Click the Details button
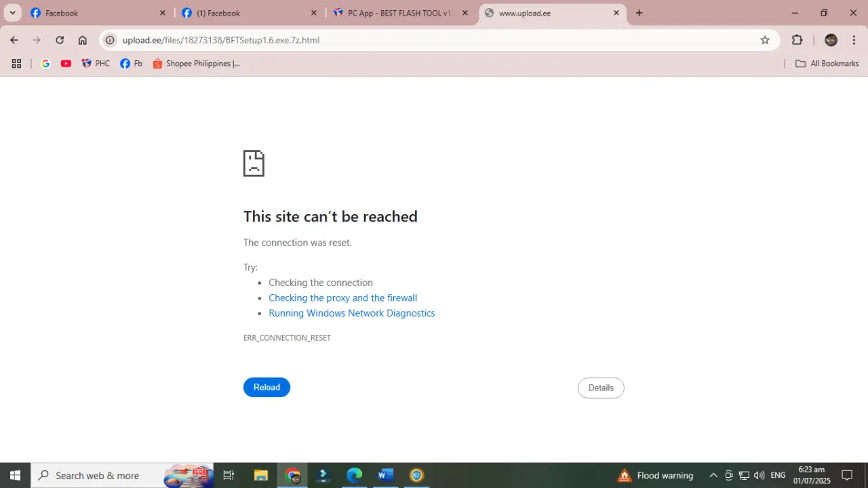Screen dimensions: 868x488 tap(601, 388)
